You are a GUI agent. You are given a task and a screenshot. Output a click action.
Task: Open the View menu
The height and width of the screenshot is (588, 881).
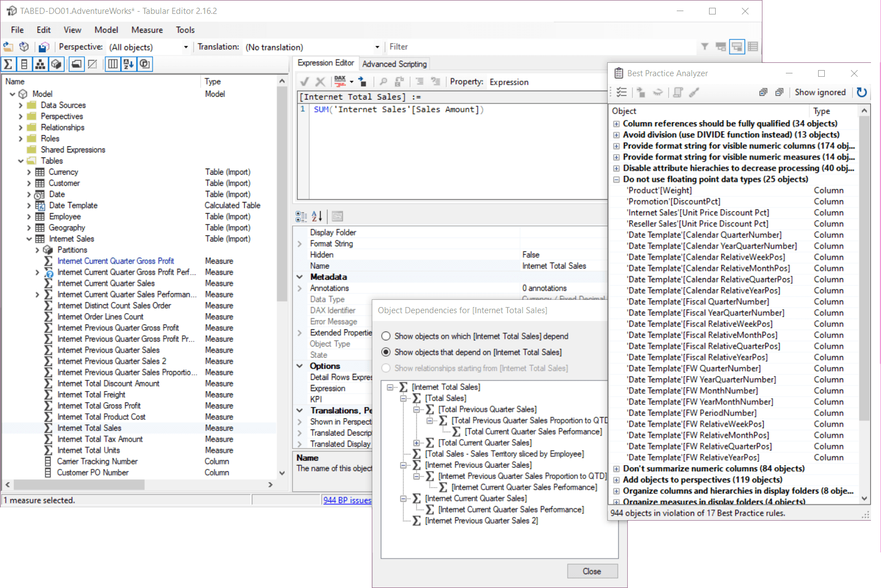72,30
